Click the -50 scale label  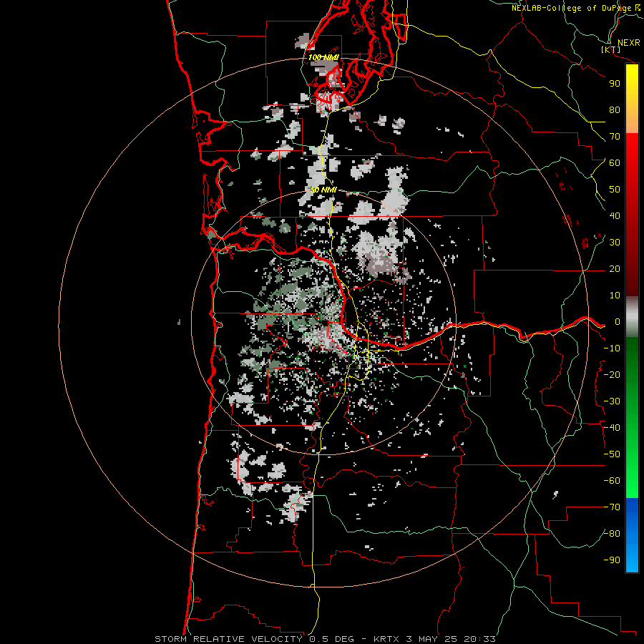point(612,454)
